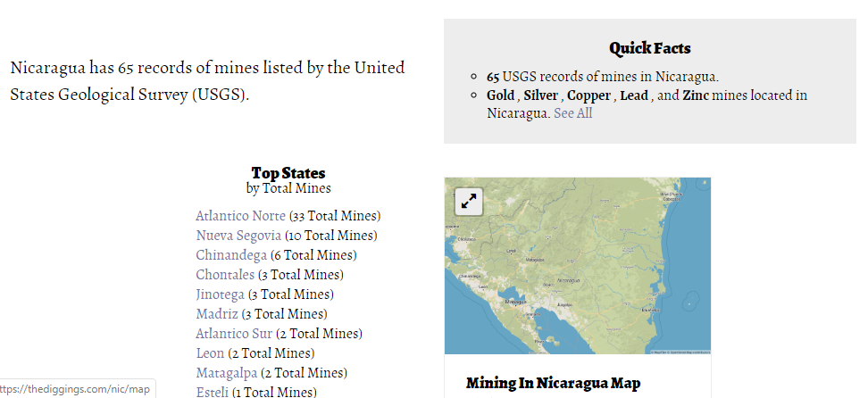
Task: Open the Atlantico Norte state link
Action: (x=240, y=216)
